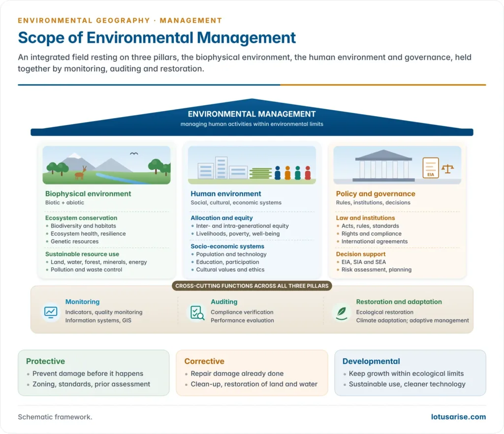
Task: Click 'Land, water, forest, minerals, energy' bullet
Action: pyautogui.click(x=98, y=262)
